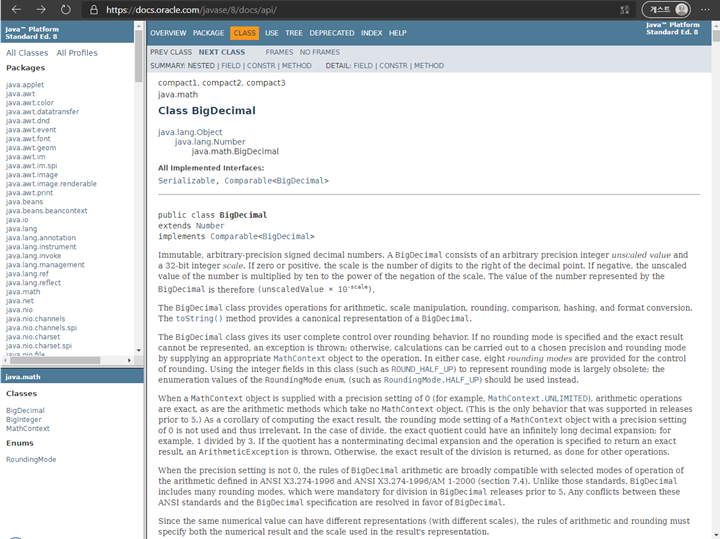The height and width of the screenshot is (539, 720).
Task: Open the java.beans package
Action: (x=24, y=202)
